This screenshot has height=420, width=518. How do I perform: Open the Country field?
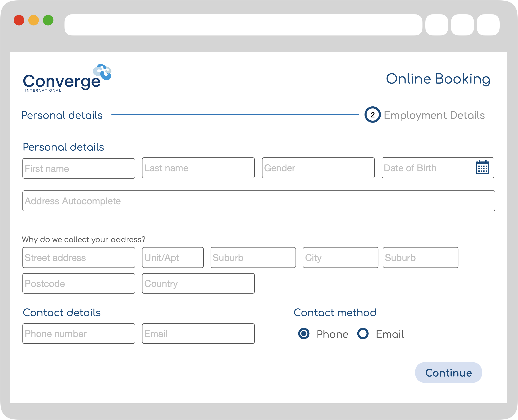click(198, 284)
